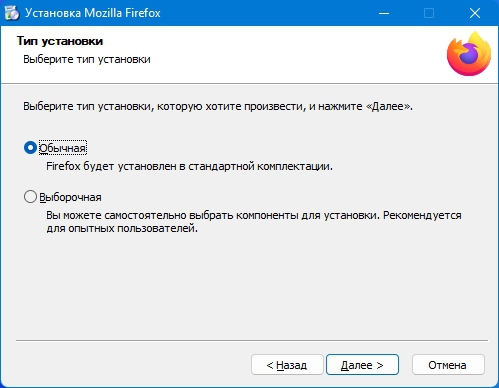Minimize the Firefox setup window
This screenshot has height=388, width=499.
click(384, 13)
